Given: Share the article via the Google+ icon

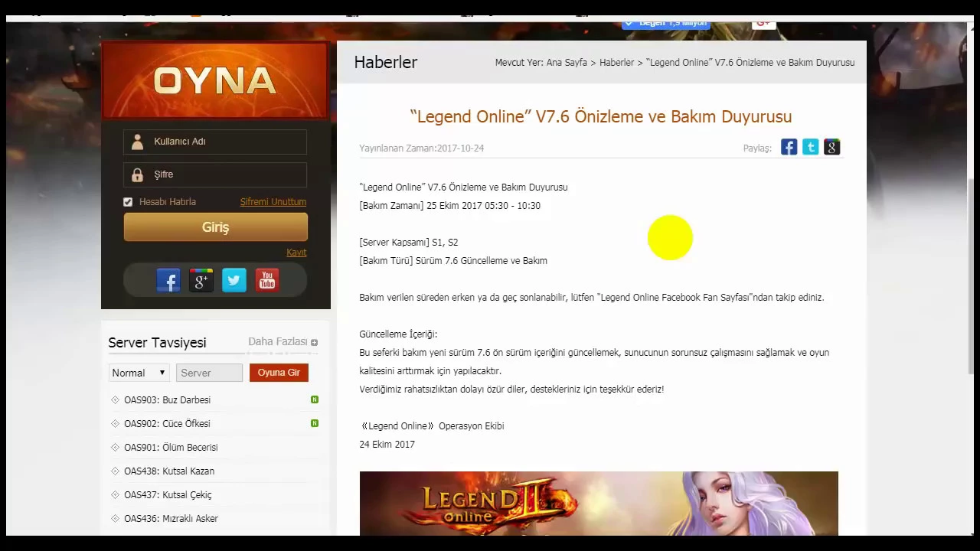Looking at the screenshot, I should [x=832, y=148].
